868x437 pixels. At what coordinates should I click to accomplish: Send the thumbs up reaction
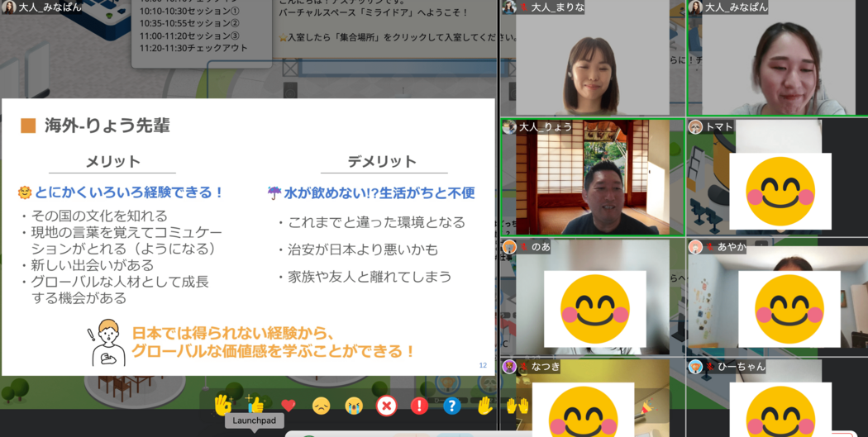tap(255, 405)
